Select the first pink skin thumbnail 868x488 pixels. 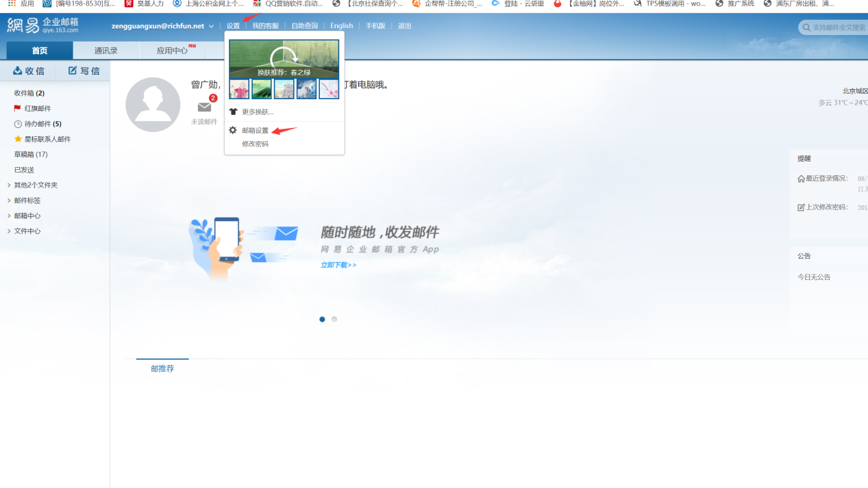click(x=239, y=89)
